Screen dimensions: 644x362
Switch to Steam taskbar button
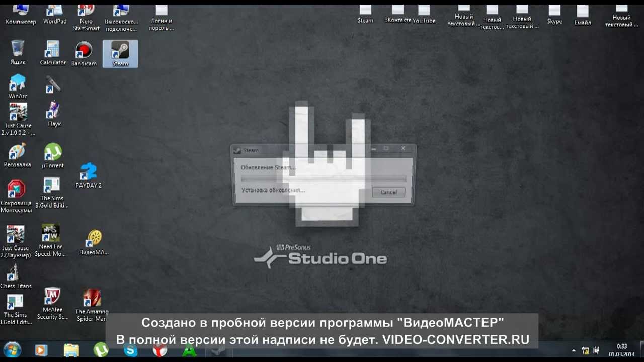pos(218,350)
